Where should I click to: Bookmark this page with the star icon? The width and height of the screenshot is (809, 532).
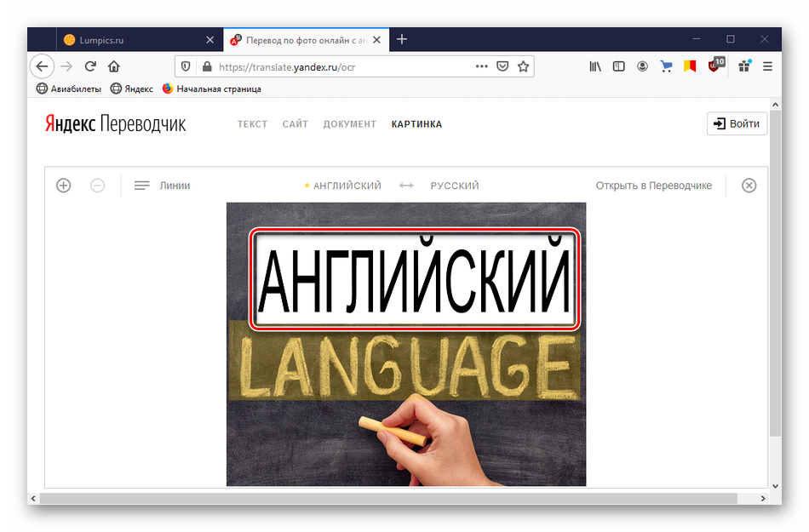(524, 66)
